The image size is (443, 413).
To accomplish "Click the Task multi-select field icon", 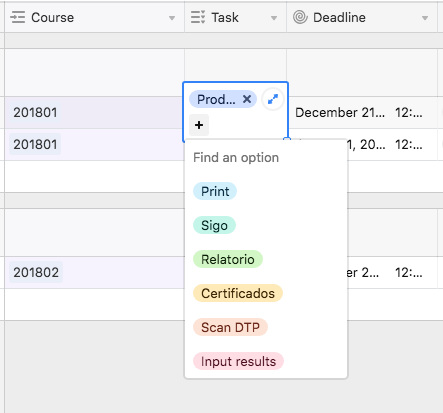I will tap(198, 17).
